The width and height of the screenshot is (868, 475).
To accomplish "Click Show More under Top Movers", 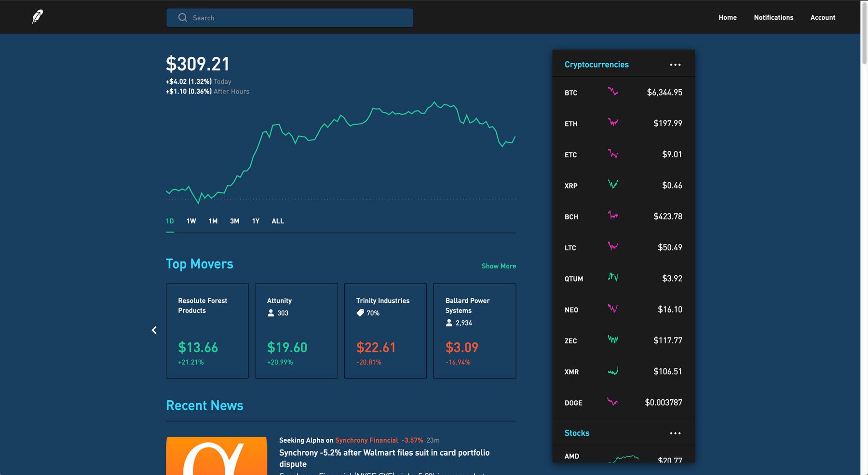I will pos(499,266).
